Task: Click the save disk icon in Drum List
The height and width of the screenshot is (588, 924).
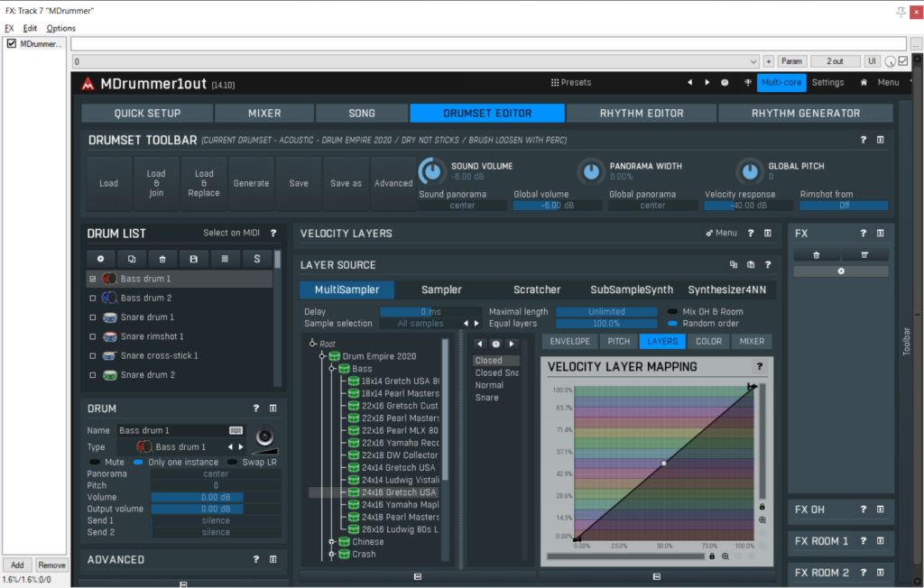Action: (x=193, y=259)
